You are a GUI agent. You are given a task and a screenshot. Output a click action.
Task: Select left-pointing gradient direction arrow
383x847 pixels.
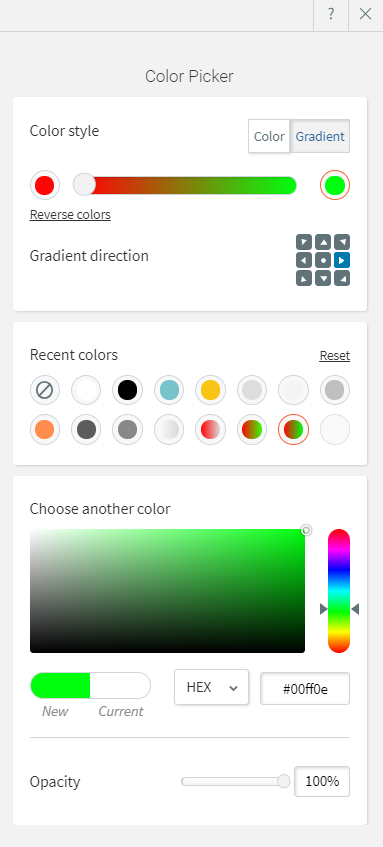pos(304,260)
